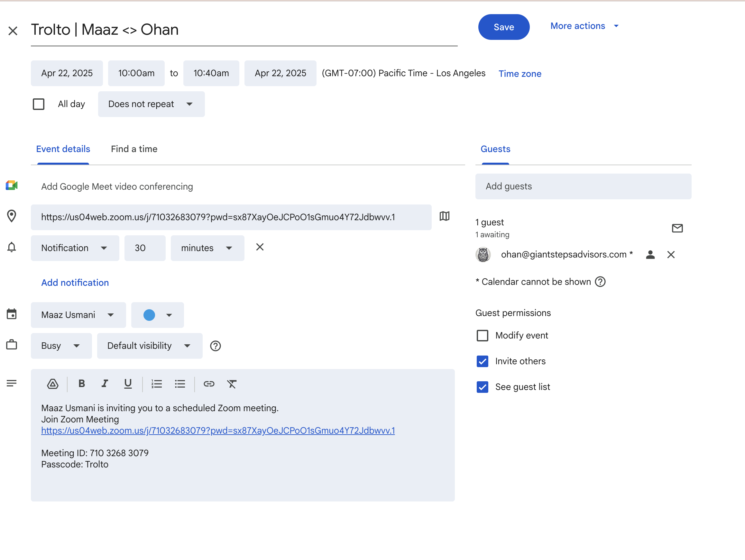The image size is (745, 560).
Task: Click the email guests envelope icon
Action: point(677,228)
